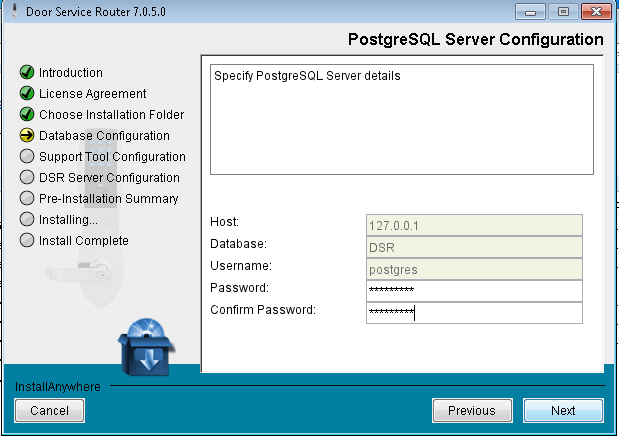Click the 'Specify PostgreSQL Server details' text
This screenshot has height=436, width=619.
pos(307,76)
